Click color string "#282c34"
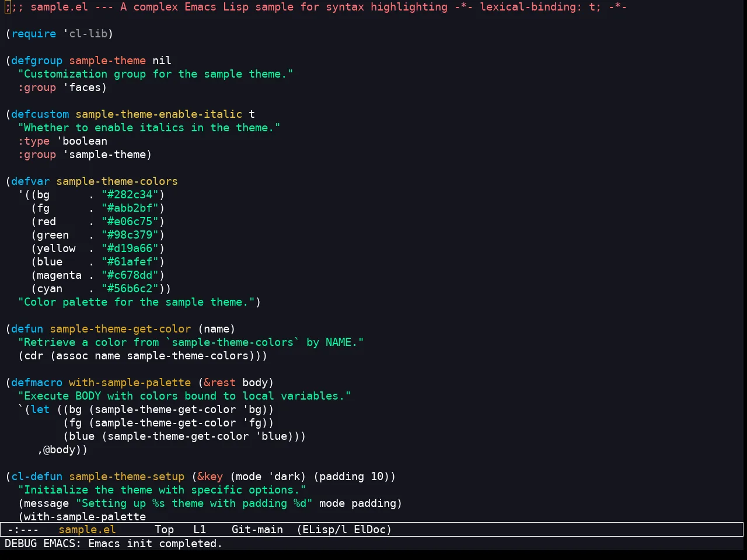 130,195
